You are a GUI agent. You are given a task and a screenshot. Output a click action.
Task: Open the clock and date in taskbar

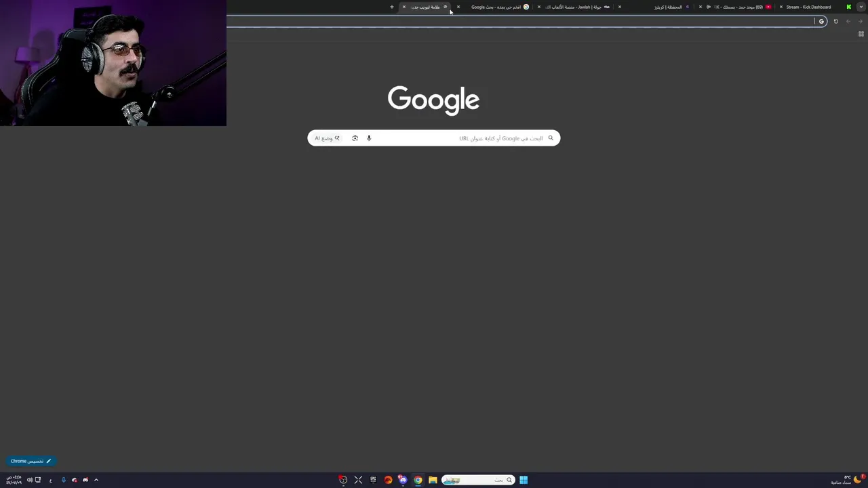[x=14, y=480]
